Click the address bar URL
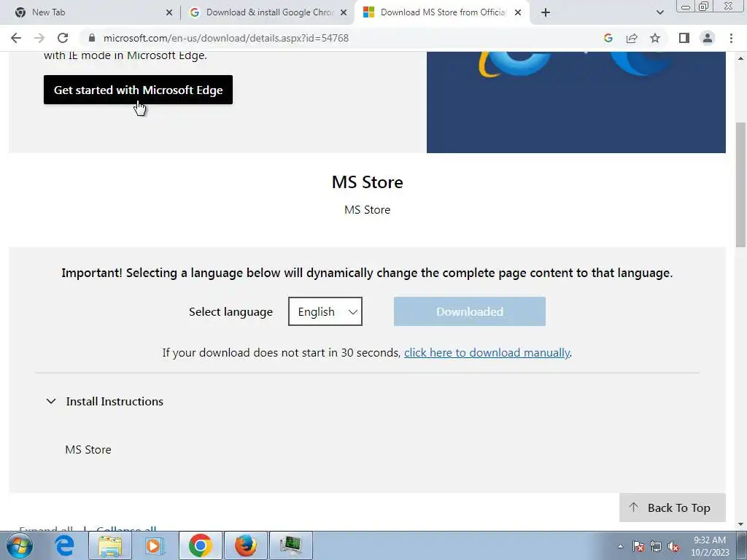 (x=226, y=38)
